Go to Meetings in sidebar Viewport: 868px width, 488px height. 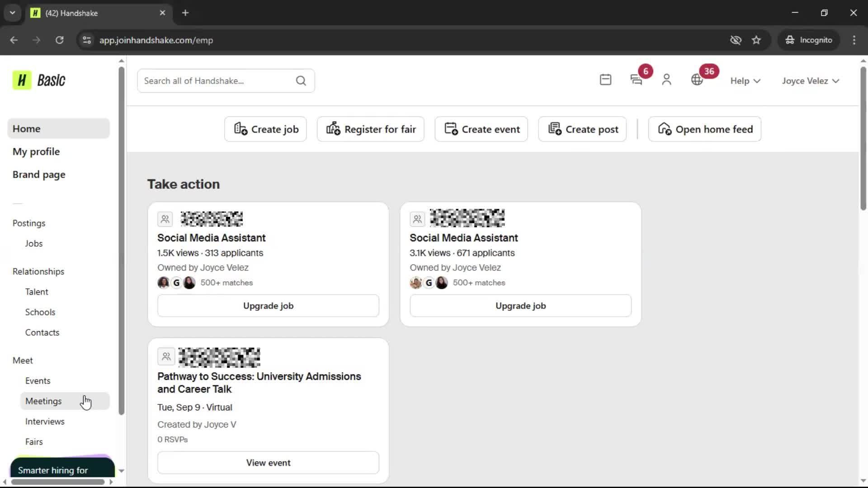tap(43, 401)
